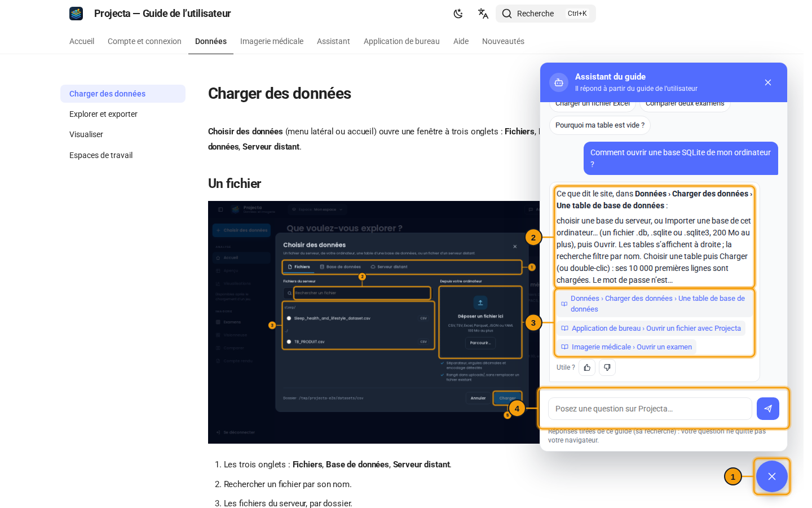Send the question with the paper plane button
The image size is (812, 508).
point(768,409)
